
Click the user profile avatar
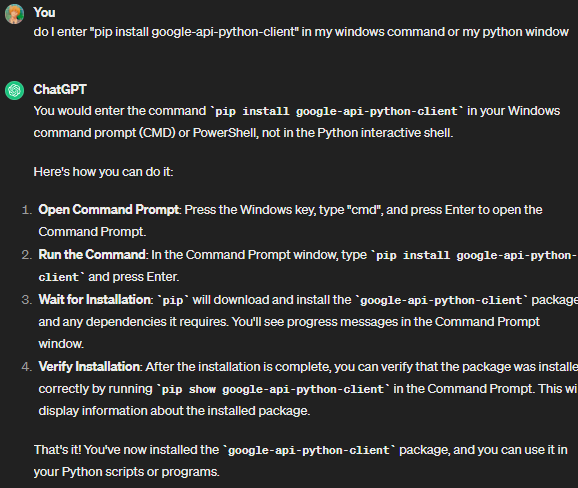pos(14,14)
